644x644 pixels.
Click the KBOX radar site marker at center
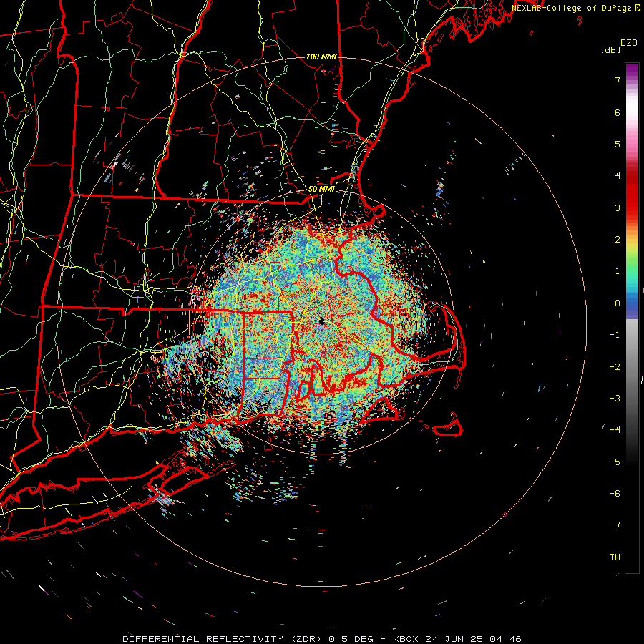(322, 322)
